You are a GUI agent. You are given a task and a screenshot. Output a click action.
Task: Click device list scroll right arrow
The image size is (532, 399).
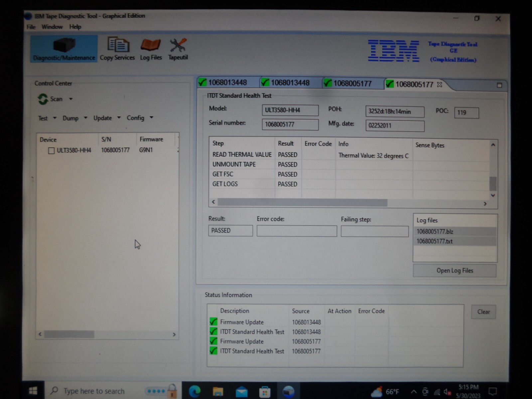pyautogui.click(x=174, y=334)
